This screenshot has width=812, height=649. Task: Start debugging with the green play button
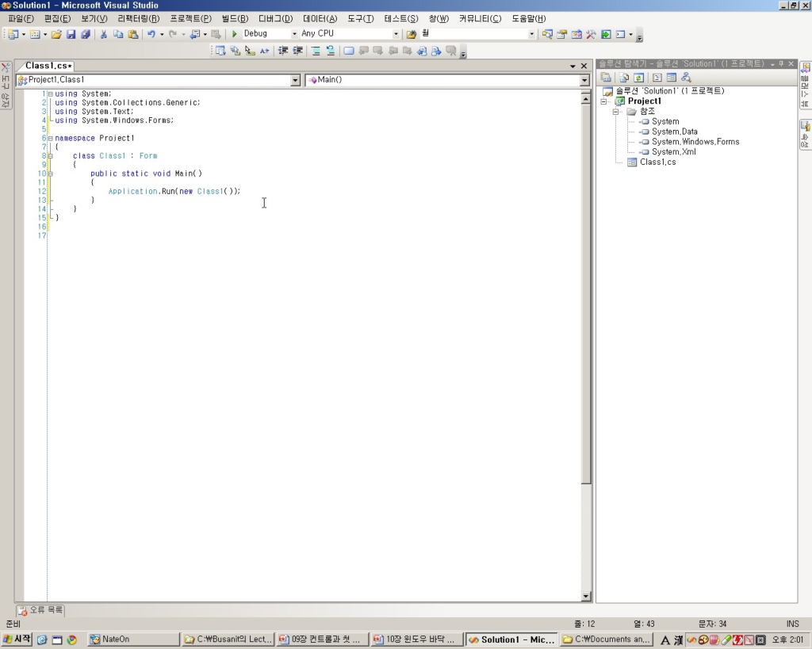(x=234, y=33)
